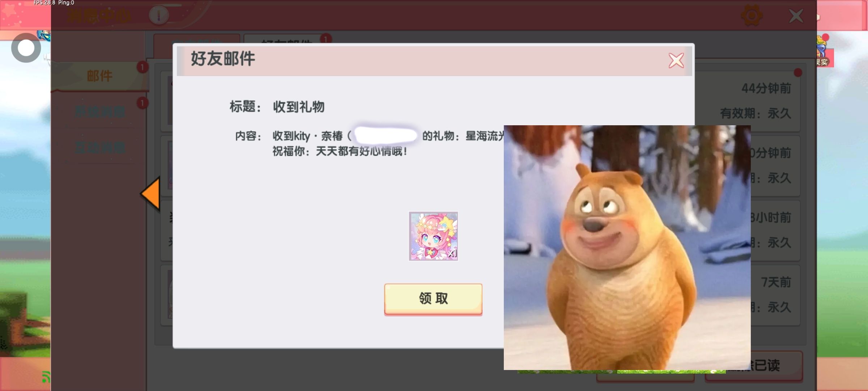Close the 好友邮件 dialog
This screenshot has width=868, height=391.
676,60
